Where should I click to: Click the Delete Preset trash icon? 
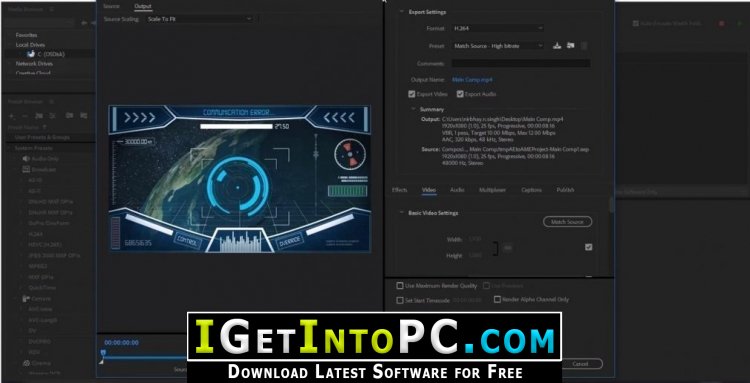(x=584, y=46)
